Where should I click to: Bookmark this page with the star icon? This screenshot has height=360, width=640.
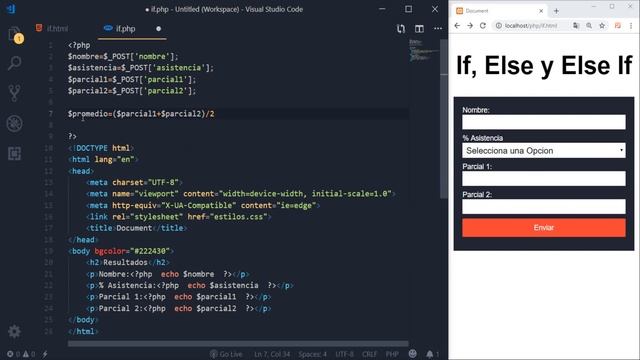click(x=602, y=26)
